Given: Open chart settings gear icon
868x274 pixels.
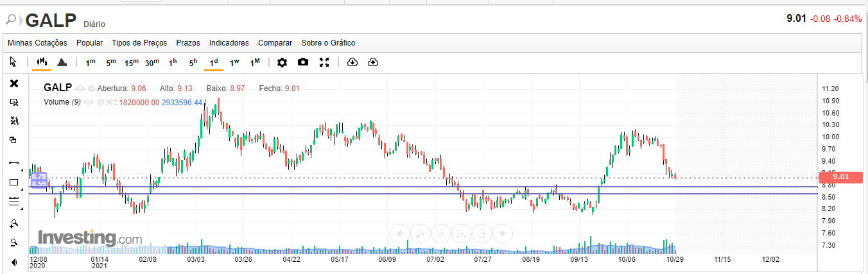Looking at the screenshot, I should coord(282,62).
